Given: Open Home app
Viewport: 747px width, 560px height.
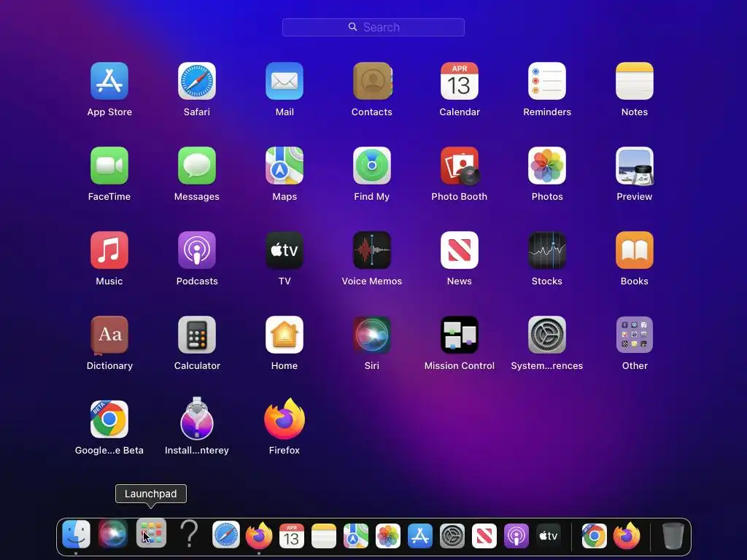Looking at the screenshot, I should pos(285,335).
